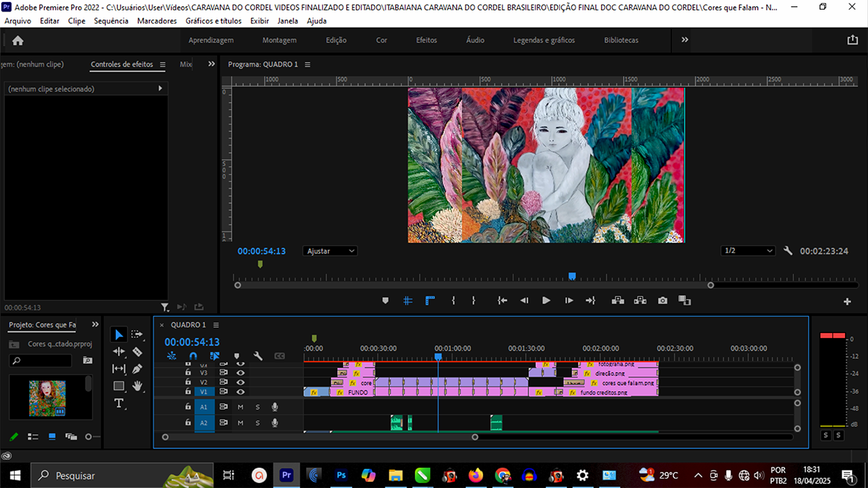Open the QUADRO 1 timeline panel menu
This screenshot has height=488, width=868.
(x=216, y=326)
